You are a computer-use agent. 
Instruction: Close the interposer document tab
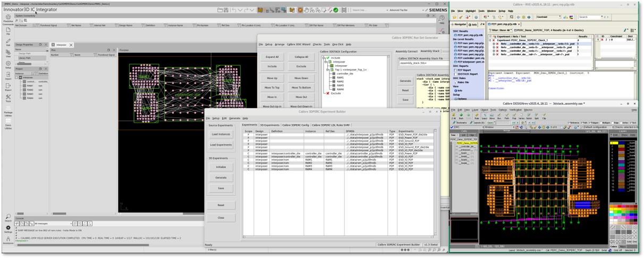tap(71, 46)
